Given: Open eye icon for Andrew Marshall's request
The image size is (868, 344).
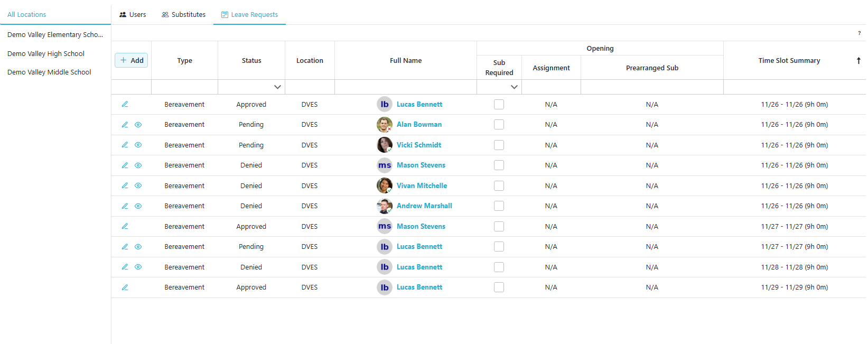Looking at the screenshot, I should [138, 206].
